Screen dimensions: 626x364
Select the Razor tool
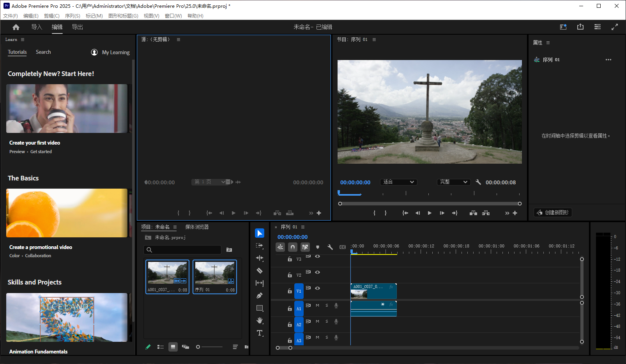(x=260, y=270)
